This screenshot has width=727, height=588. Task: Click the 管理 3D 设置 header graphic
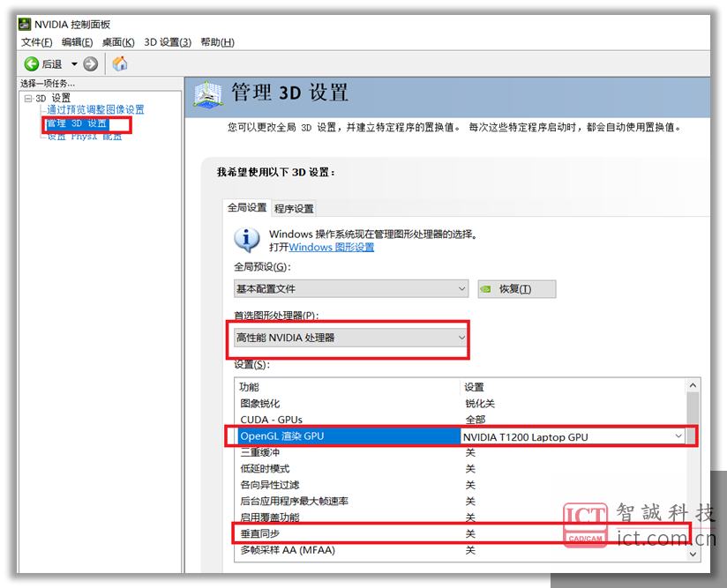(206, 92)
